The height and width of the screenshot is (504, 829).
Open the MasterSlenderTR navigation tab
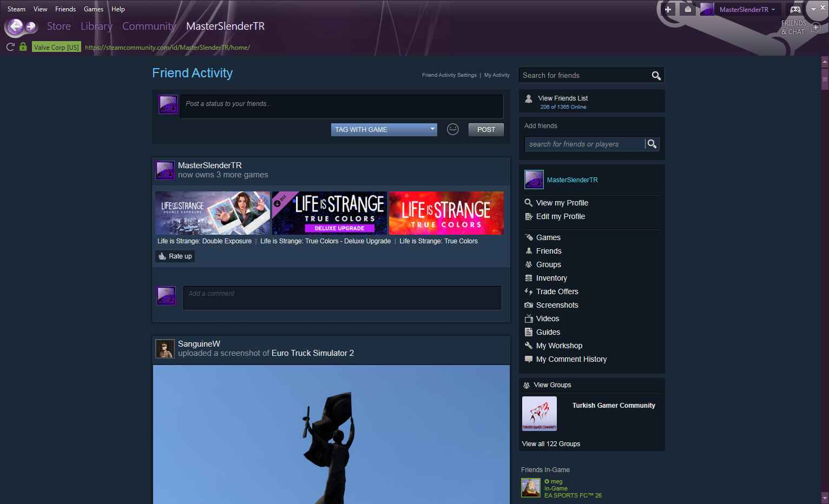226,26
